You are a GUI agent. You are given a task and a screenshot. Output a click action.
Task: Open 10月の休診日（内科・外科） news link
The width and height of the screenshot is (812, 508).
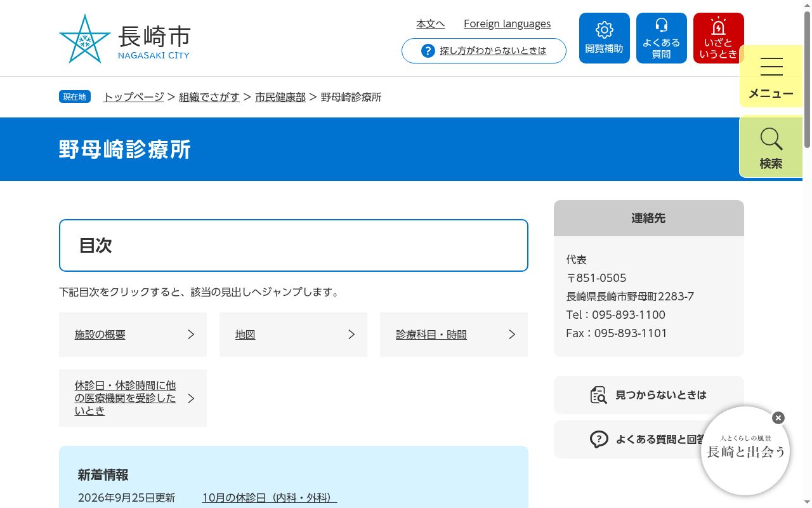[270, 498]
